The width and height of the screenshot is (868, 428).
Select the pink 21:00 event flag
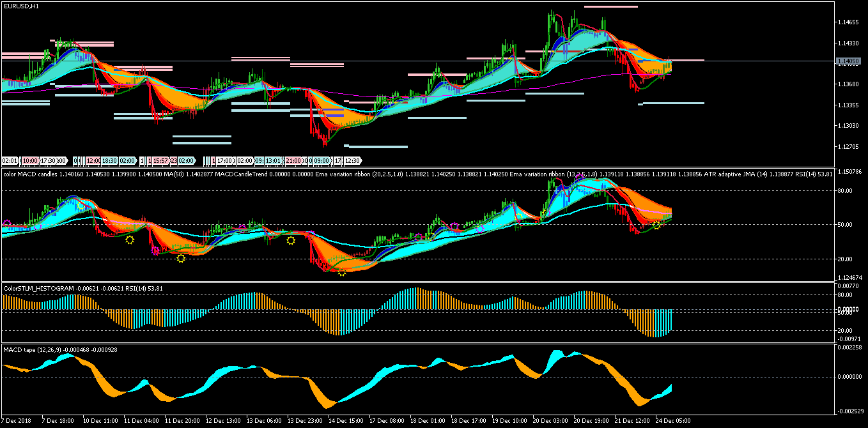click(293, 160)
